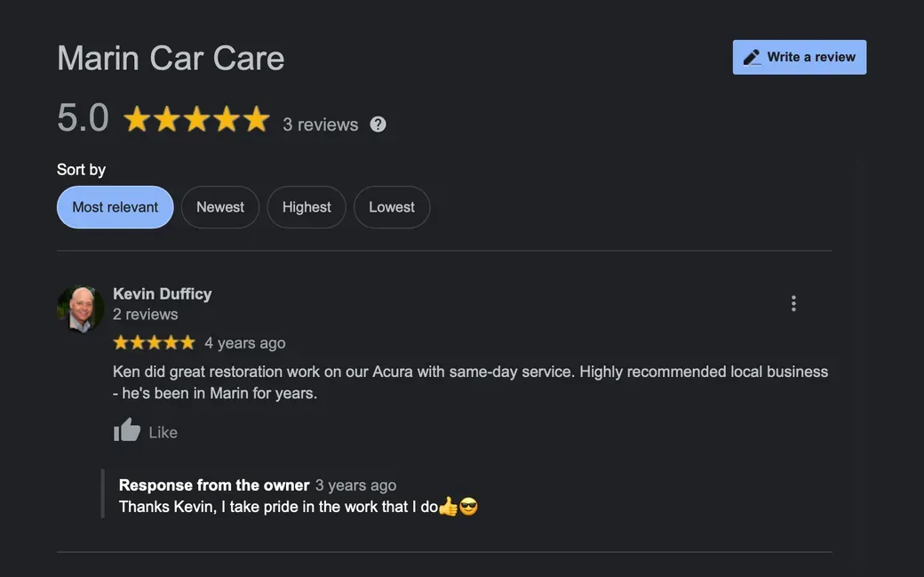
Task: Select the Most relevant sort option
Action: [115, 207]
